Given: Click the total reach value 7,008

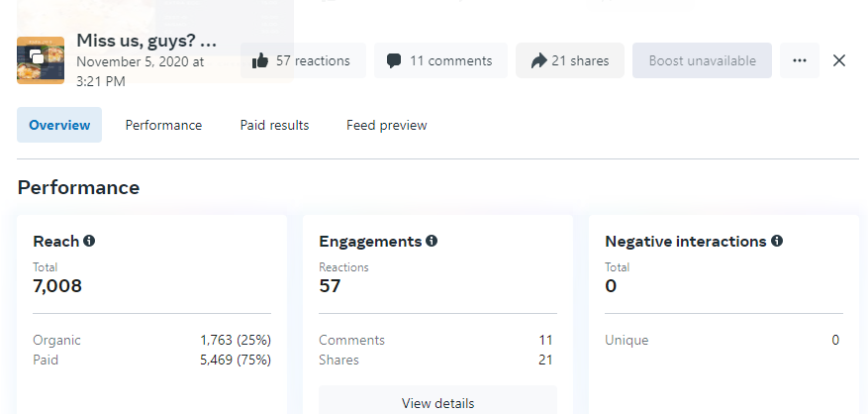Looking at the screenshot, I should [x=57, y=286].
